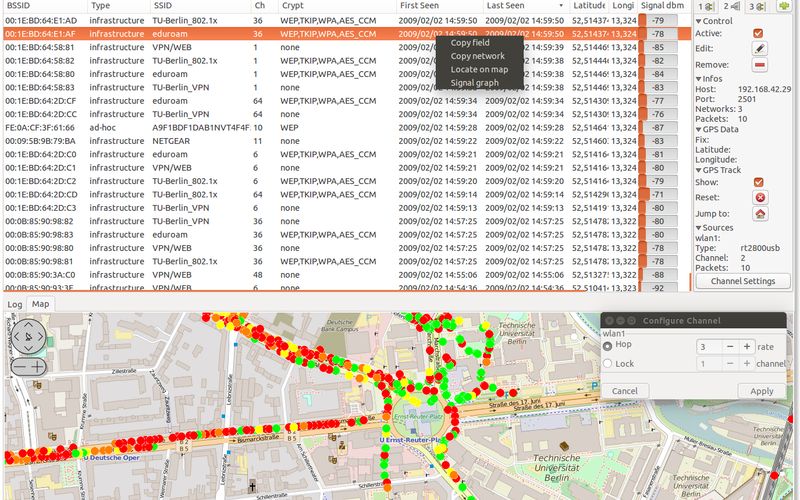
Task: Open server tab 3
Action: [x=756, y=6]
